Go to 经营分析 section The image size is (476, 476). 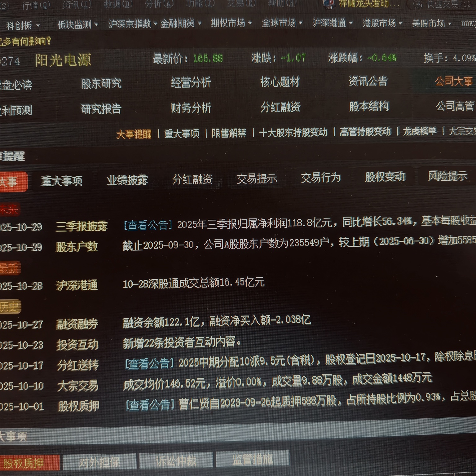pos(191,82)
